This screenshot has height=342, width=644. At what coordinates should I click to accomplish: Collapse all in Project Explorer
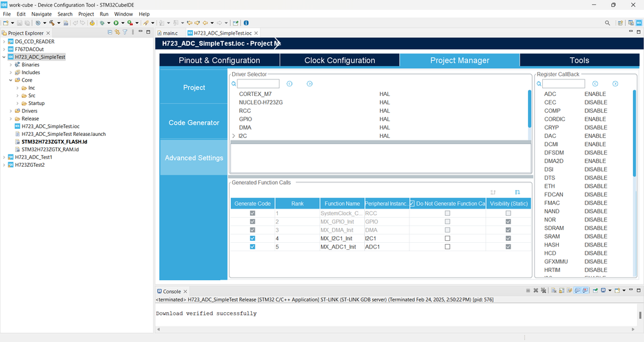click(x=110, y=32)
